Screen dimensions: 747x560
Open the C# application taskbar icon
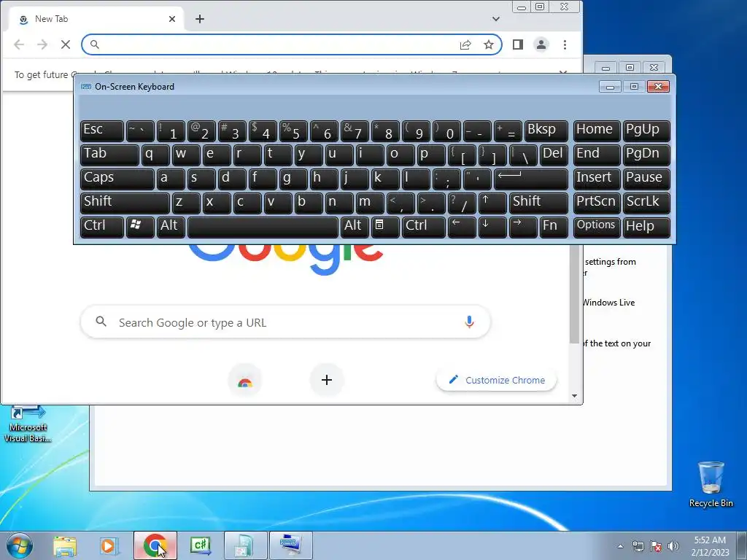[x=200, y=545]
